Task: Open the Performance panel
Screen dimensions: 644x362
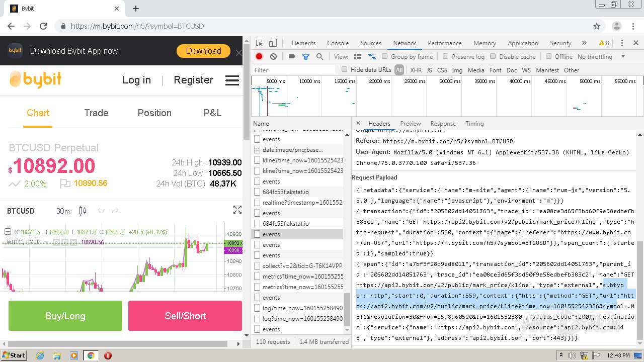Action: [445, 43]
